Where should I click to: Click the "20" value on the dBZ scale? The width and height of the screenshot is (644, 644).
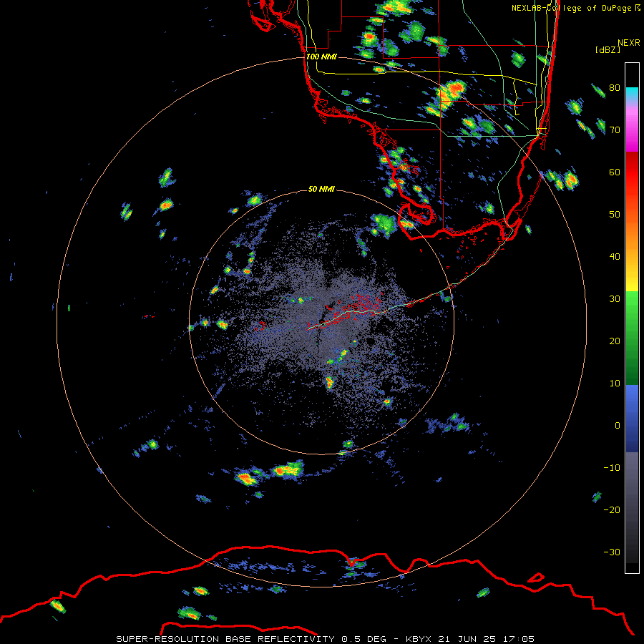click(615, 341)
